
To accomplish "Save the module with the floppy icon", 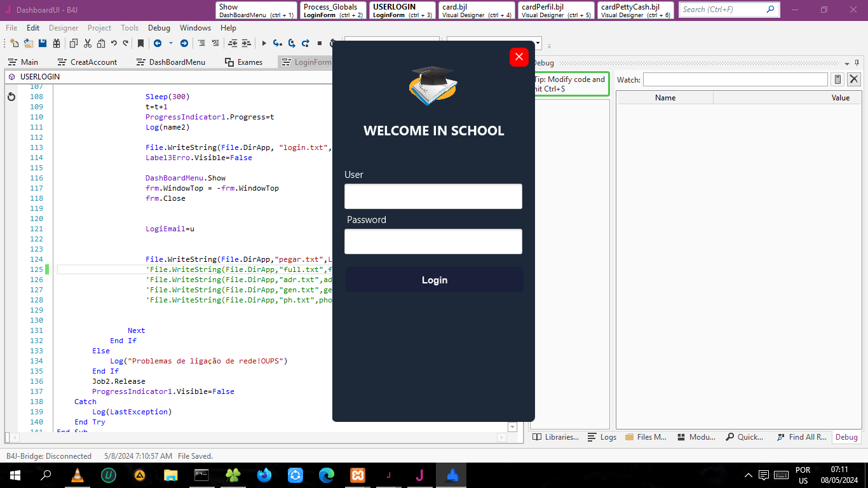I will [x=43, y=43].
